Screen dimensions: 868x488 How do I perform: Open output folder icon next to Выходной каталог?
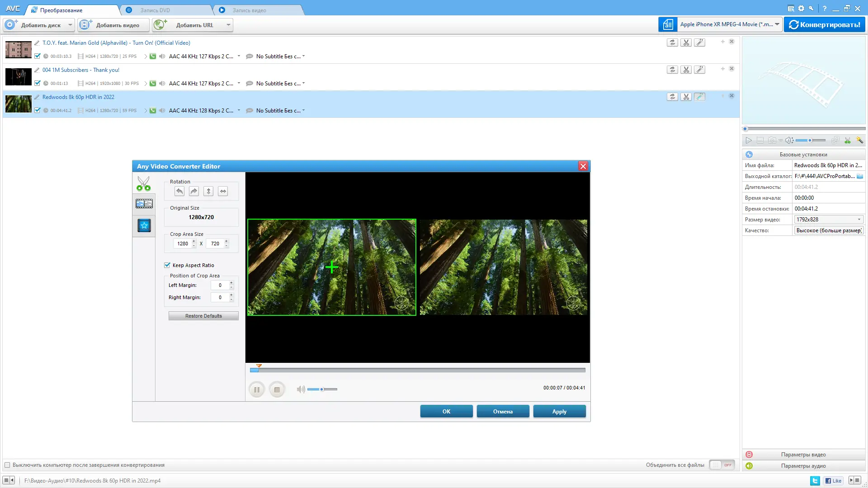click(x=859, y=176)
